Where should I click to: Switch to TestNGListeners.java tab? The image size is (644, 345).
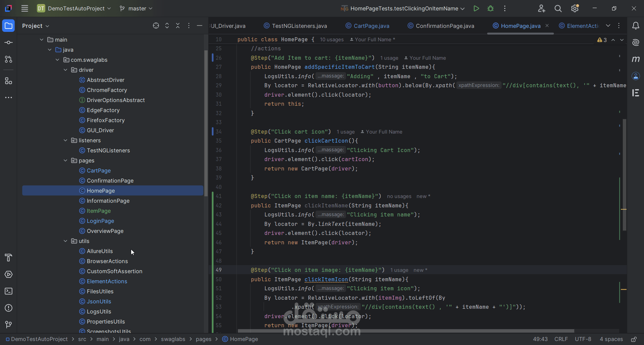pyautogui.click(x=295, y=26)
